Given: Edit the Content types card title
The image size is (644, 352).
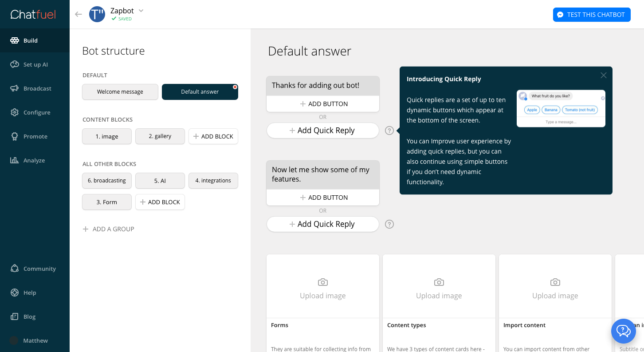Looking at the screenshot, I should [407, 325].
